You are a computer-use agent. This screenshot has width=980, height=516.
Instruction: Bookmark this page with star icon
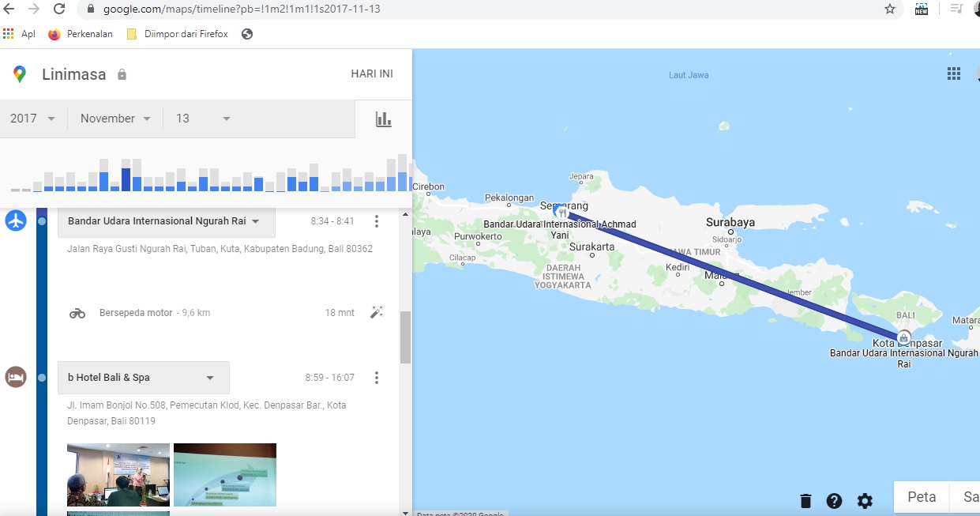click(890, 9)
